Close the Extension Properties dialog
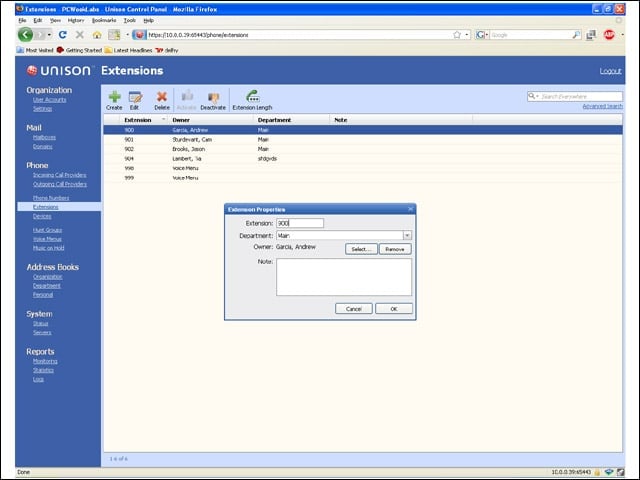 pyautogui.click(x=410, y=209)
